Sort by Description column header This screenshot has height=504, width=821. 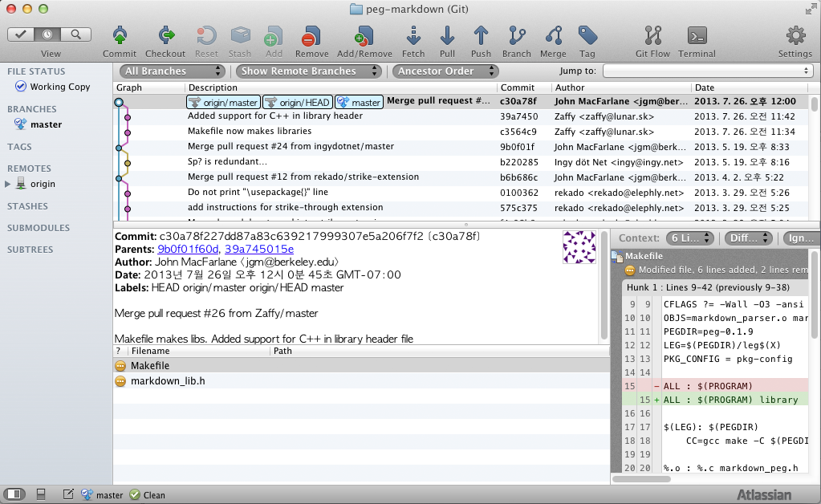coord(340,87)
